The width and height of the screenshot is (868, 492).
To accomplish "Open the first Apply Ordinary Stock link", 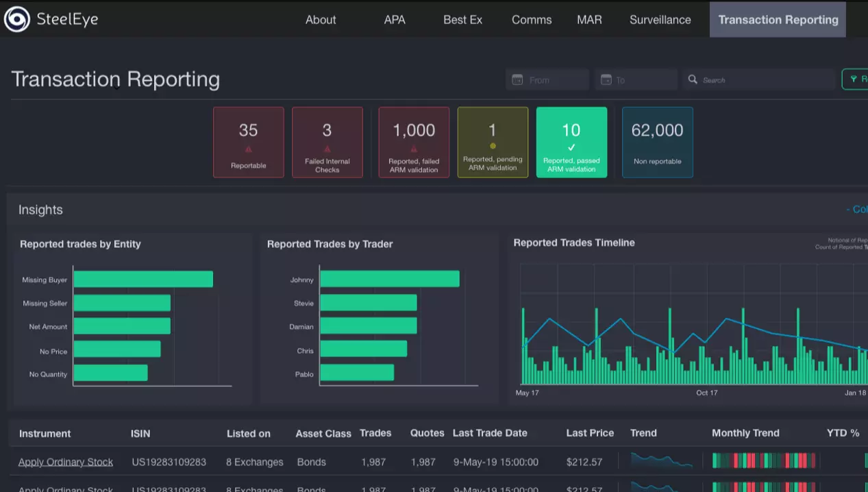I will [x=66, y=462].
